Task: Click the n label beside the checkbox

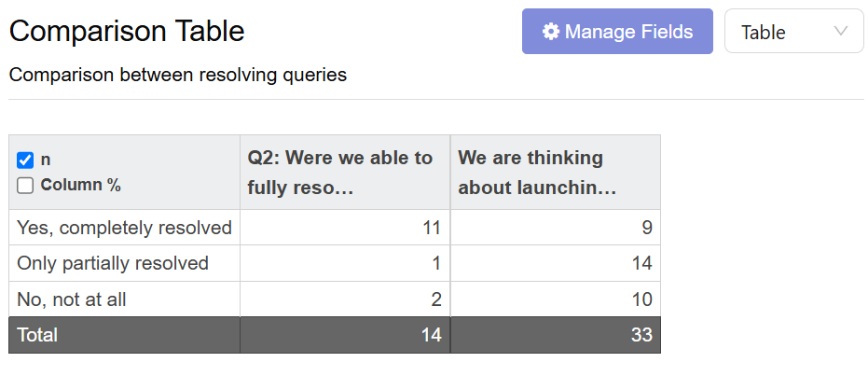Action: [46, 160]
